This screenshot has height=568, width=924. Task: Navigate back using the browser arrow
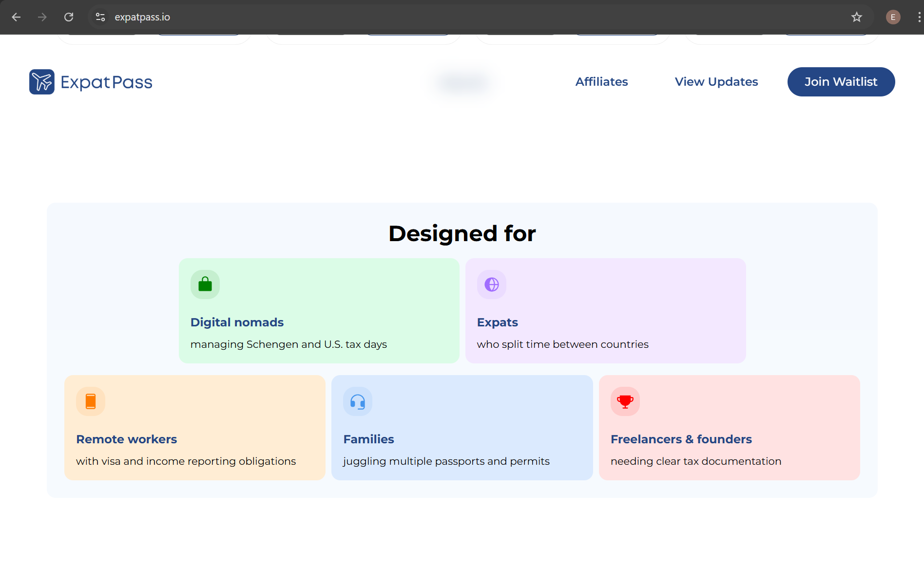point(16,17)
